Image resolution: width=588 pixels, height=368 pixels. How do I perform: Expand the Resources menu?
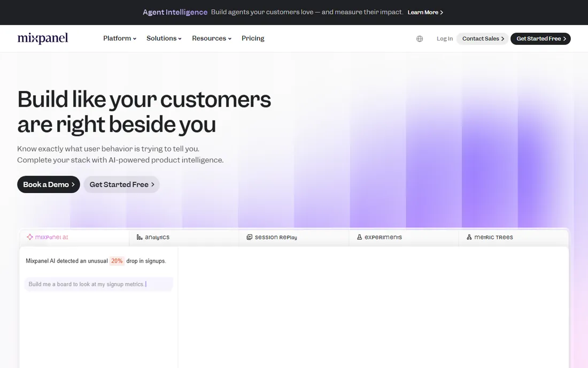pos(212,39)
